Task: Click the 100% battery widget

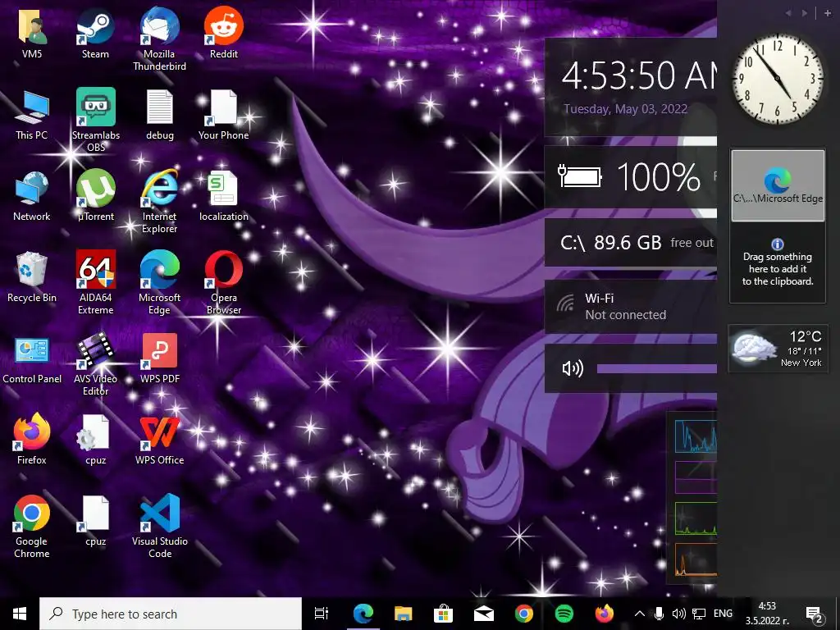Action: point(631,176)
